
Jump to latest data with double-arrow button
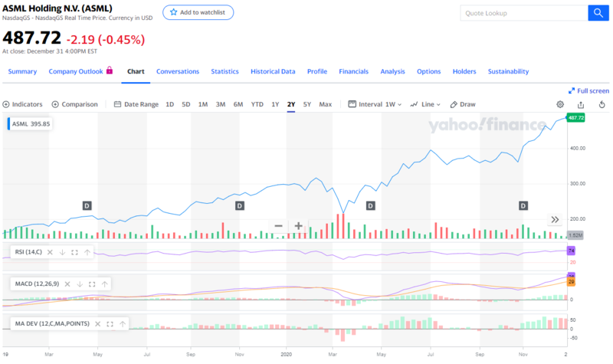pyautogui.click(x=556, y=219)
